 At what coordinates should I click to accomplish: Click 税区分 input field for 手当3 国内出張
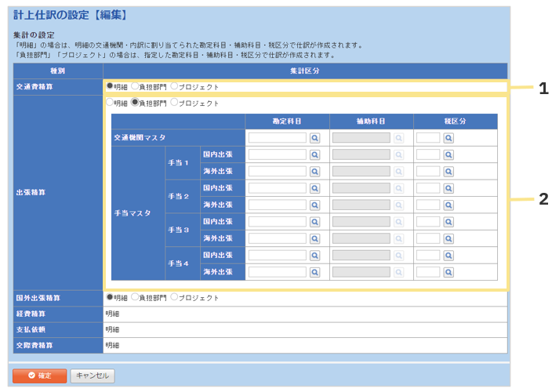click(x=428, y=222)
